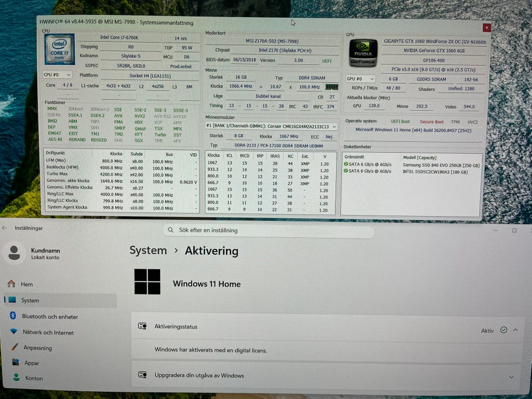
Task: Click second SATA green status icon
Action: click(346, 171)
